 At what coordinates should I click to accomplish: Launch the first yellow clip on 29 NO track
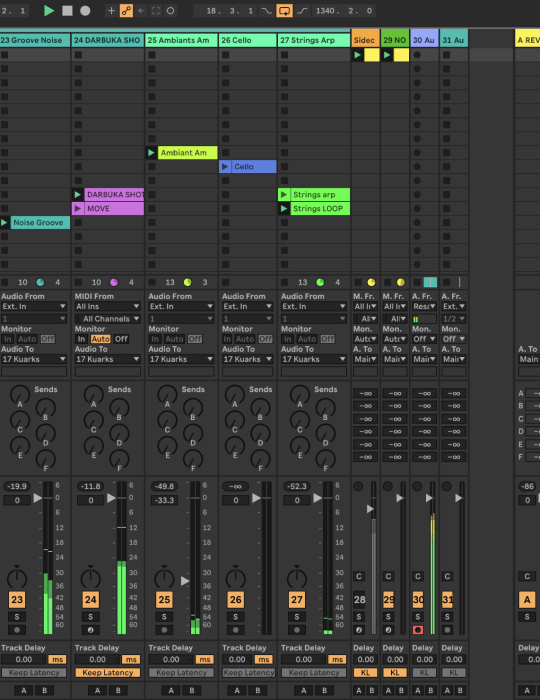(387, 55)
